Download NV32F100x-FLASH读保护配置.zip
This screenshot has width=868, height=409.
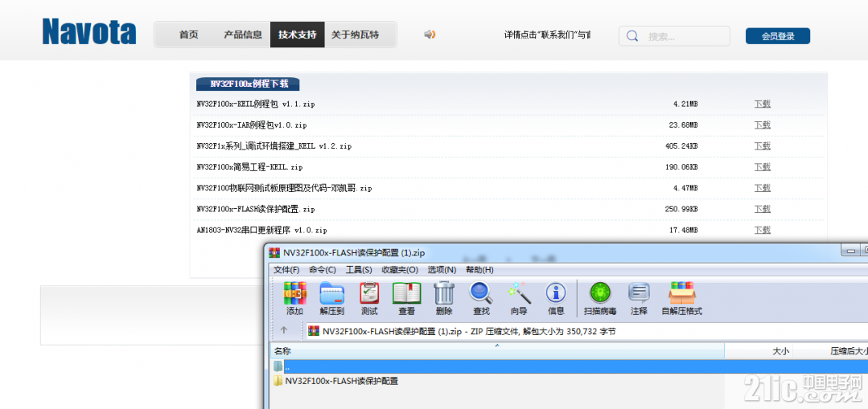[x=763, y=208]
